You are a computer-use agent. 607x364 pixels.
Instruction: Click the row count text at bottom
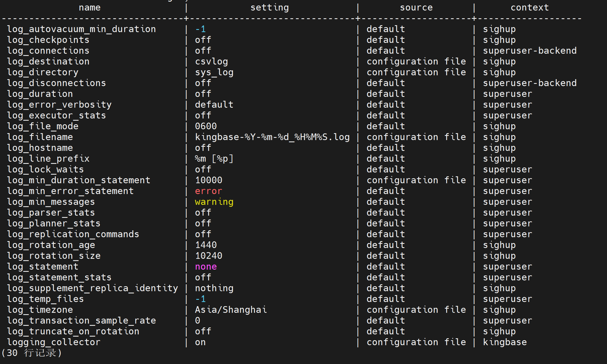pos(32,353)
